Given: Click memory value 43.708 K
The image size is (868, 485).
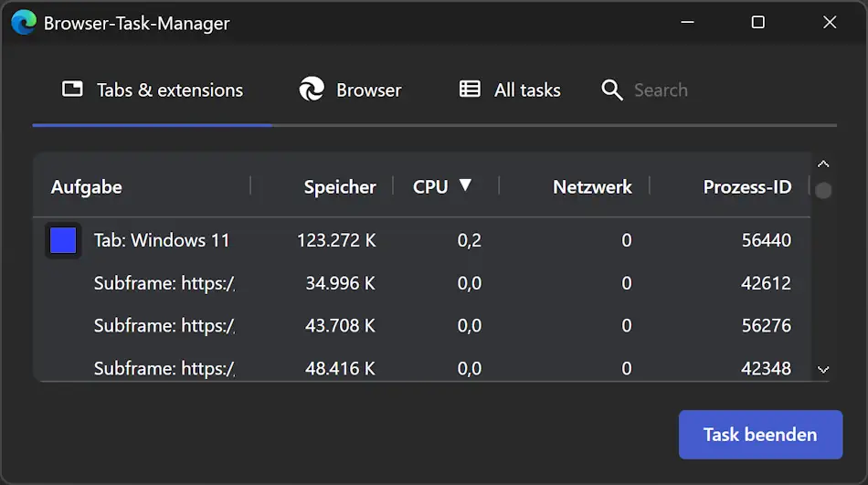Looking at the screenshot, I should (341, 325).
